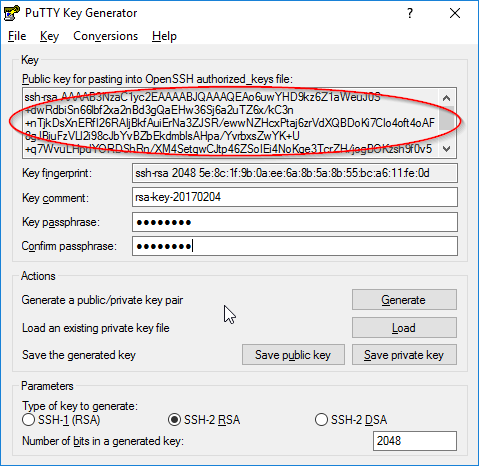Viewport: 479px width, 466px height.
Task: Click the Generate button
Action: click(404, 300)
